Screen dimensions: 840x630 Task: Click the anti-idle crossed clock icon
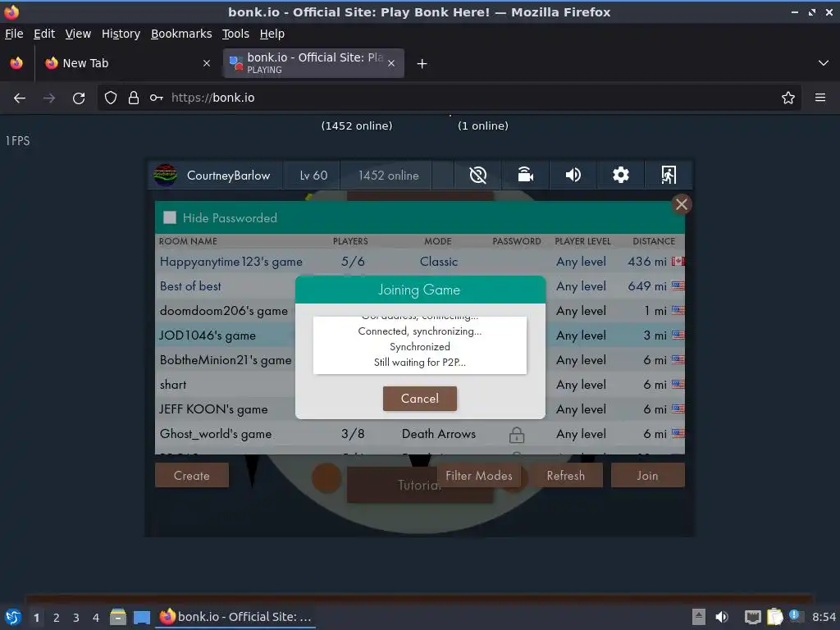click(477, 176)
